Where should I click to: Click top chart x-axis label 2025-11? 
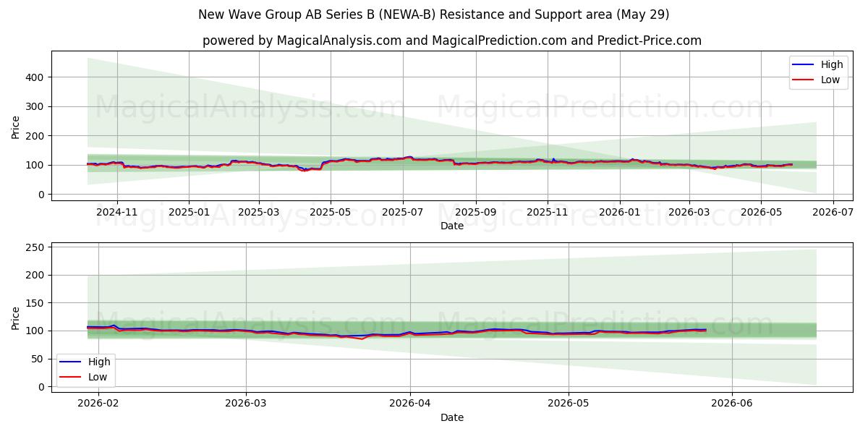[547, 213]
